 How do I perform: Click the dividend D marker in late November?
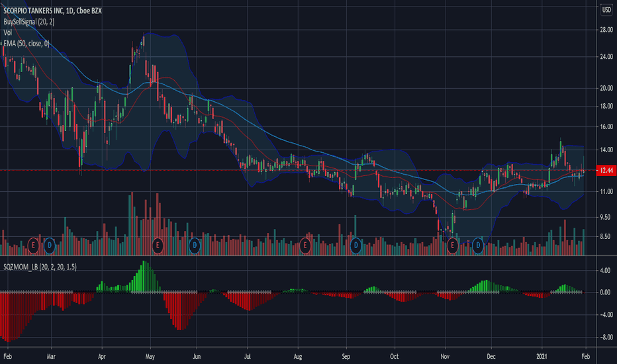pos(478,246)
